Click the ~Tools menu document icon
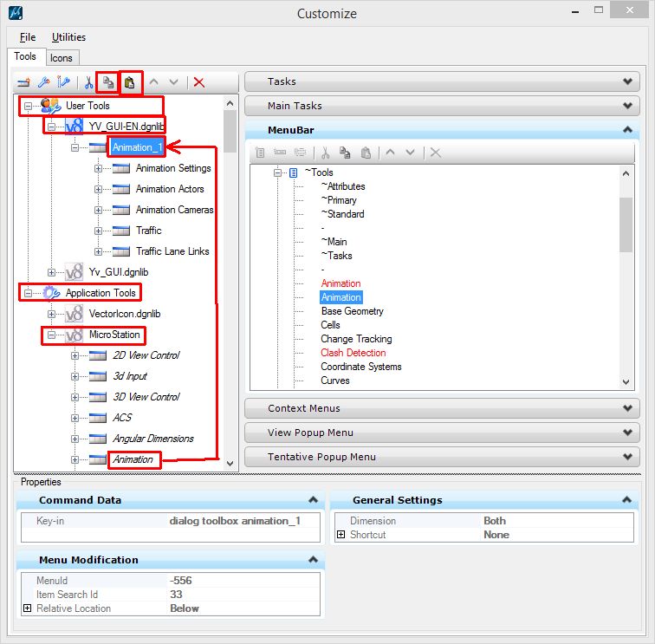 pos(293,172)
